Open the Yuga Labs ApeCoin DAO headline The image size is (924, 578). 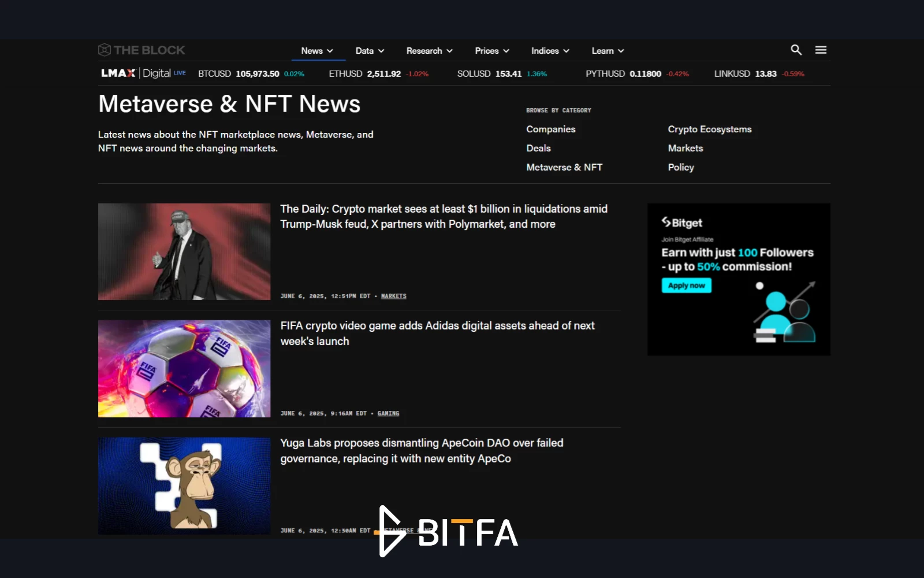tap(422, 451)
